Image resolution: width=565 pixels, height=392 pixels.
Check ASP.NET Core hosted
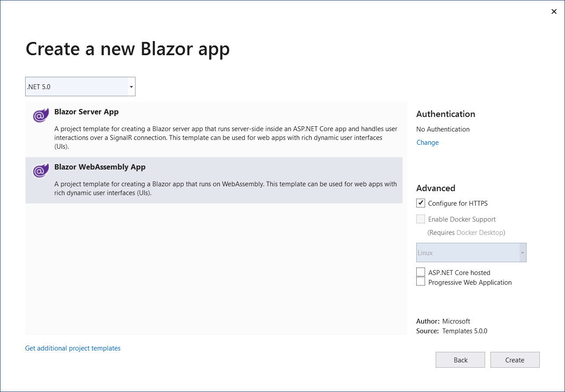click(420, 272)
